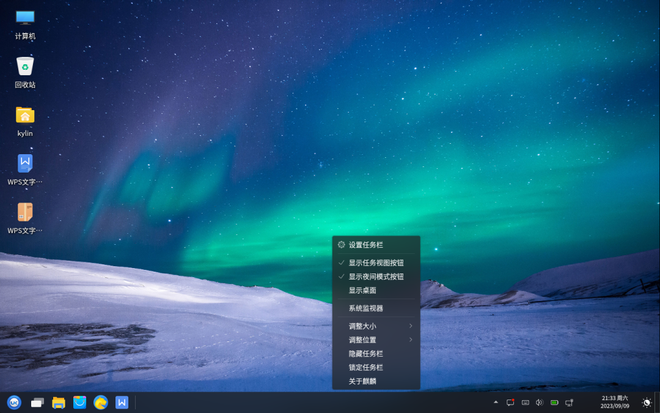Click the orange WPS archive desktop icon
Viewport: 660px width, 413px height.
[25, 212]
